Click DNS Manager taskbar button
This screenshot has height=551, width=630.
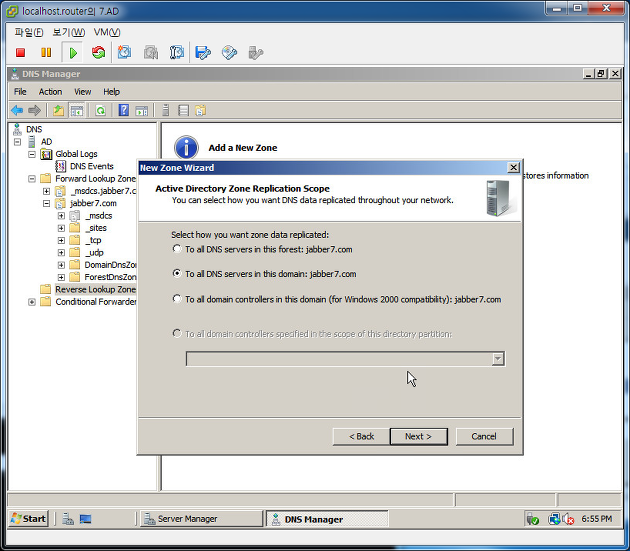pyautogui.click(x=327, y=519)
